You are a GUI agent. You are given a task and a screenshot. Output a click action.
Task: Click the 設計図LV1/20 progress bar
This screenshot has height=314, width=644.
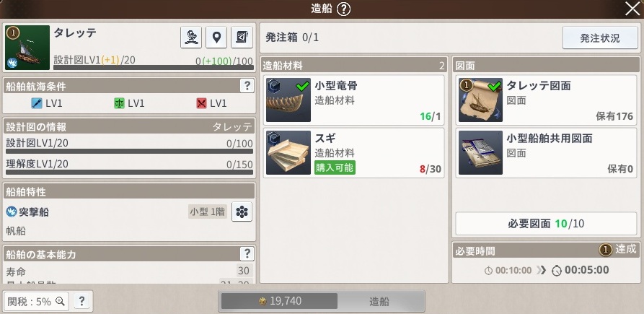[x=129, y=152]
